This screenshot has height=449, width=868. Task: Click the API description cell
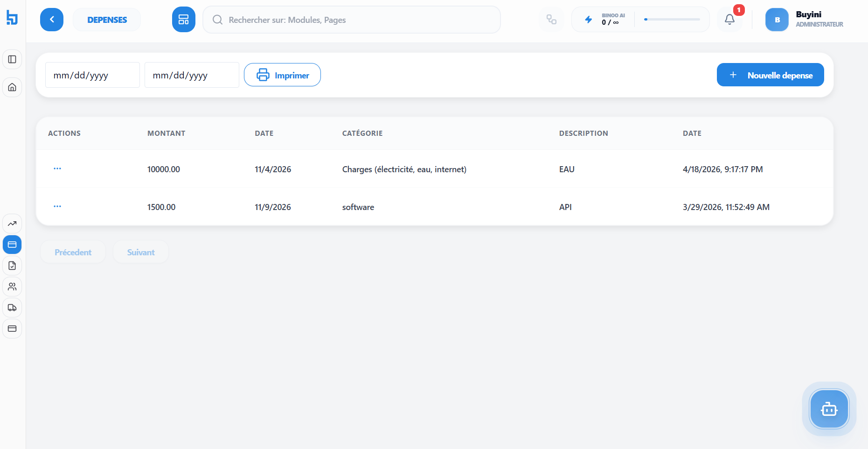pos(565,207)
